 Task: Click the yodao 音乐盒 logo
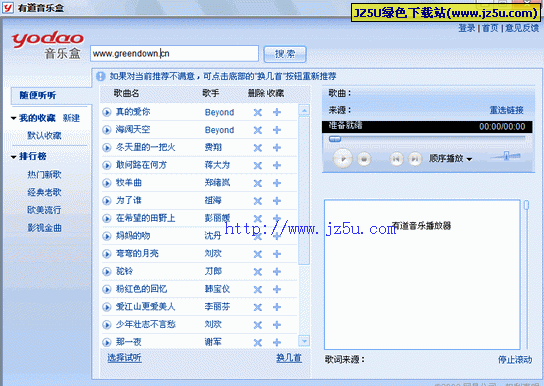pyautogui.click(x=47, y=45)
